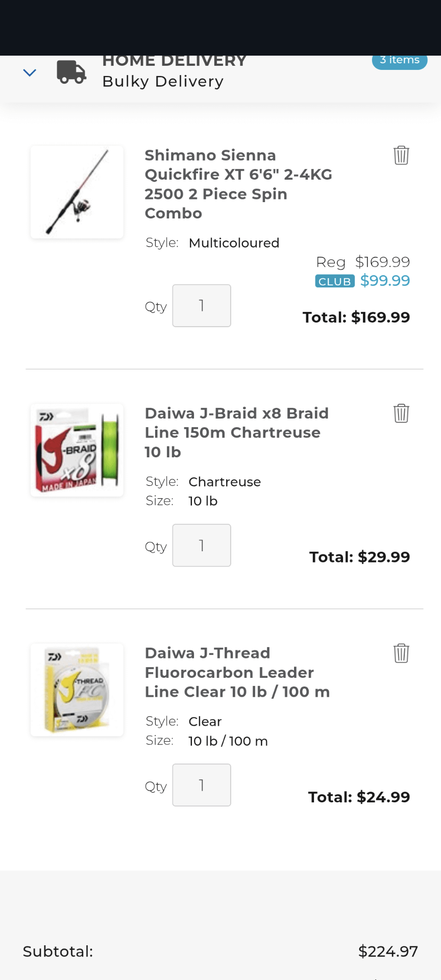Viewport: 441px width, 980px height.
Task: Tap the Bulky Delivery label
Action: tap(163, 82)
